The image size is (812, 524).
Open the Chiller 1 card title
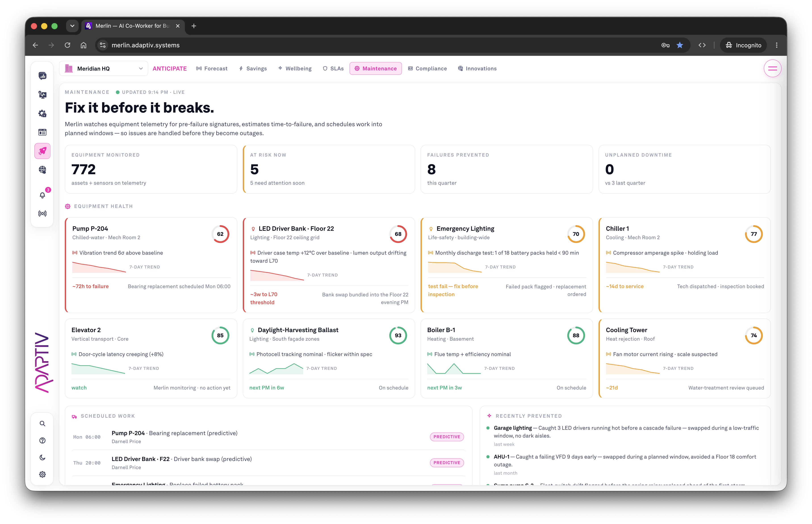point(617,229)
